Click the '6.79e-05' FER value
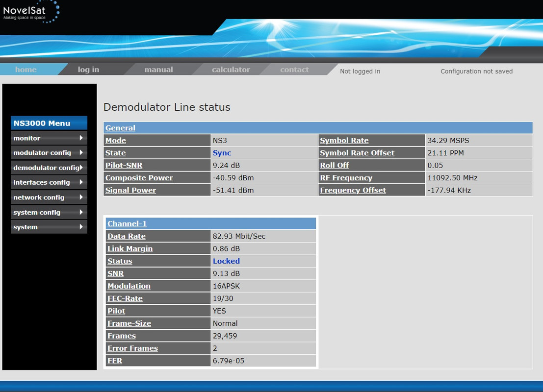The image size is (543, 392). pyautogui.click(x=229, y=361)
